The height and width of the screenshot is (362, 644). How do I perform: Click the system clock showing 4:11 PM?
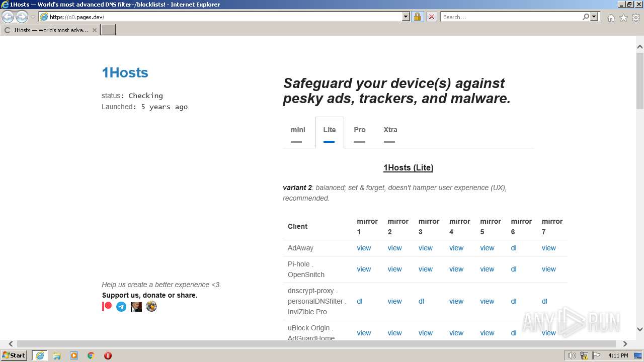[x=618, y=355]
